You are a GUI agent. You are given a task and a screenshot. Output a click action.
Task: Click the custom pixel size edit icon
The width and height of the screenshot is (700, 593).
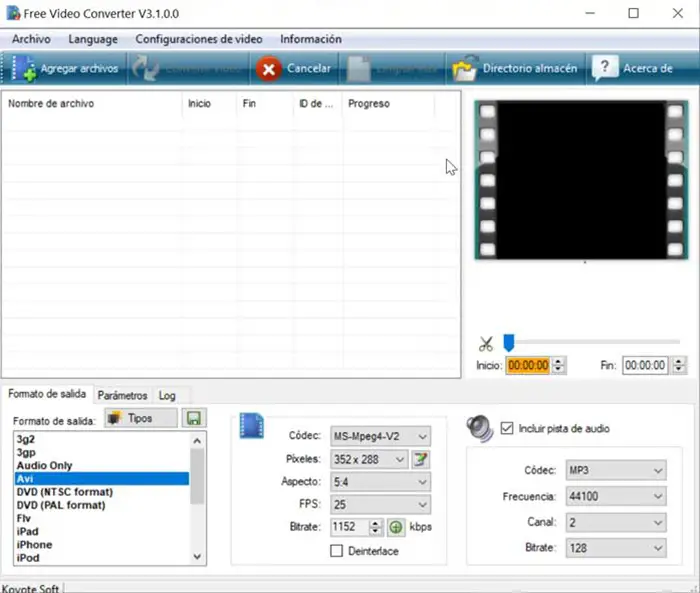click(420, 459)
